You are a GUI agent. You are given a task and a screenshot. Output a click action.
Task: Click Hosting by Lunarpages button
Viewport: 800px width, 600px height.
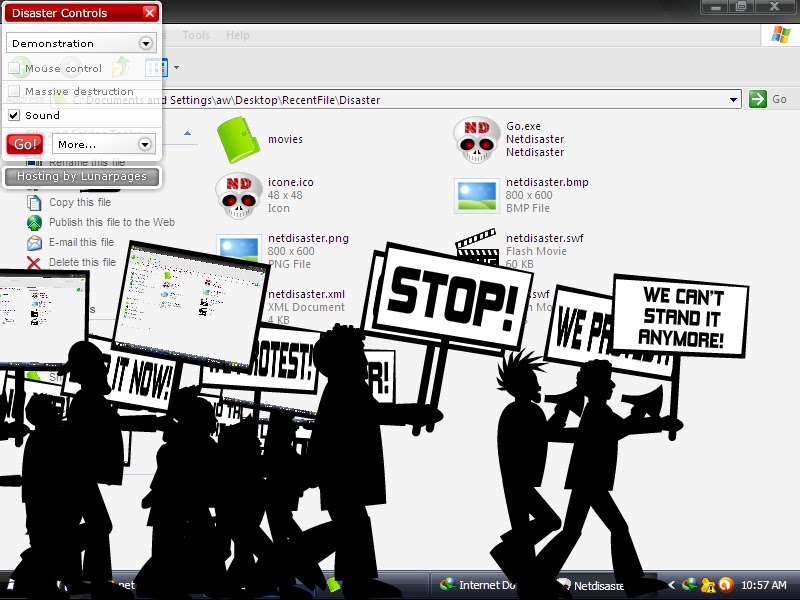tap(82, 177)
